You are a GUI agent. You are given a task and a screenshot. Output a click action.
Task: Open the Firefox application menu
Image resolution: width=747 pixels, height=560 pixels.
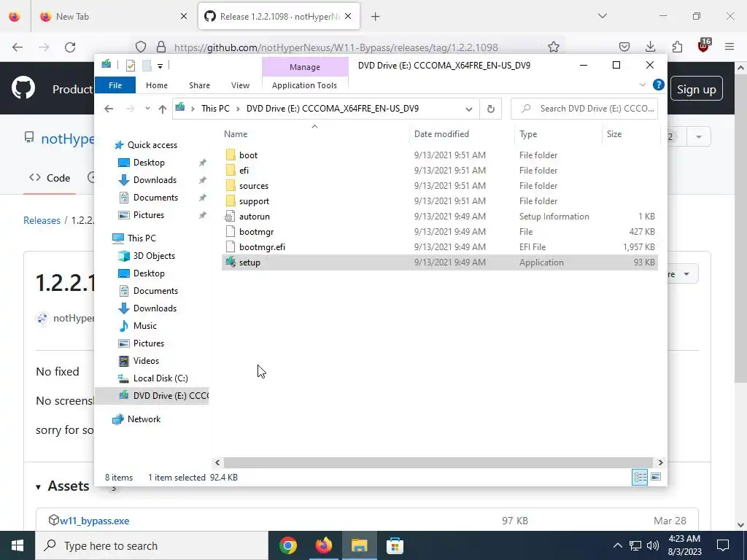click(729, 47)
